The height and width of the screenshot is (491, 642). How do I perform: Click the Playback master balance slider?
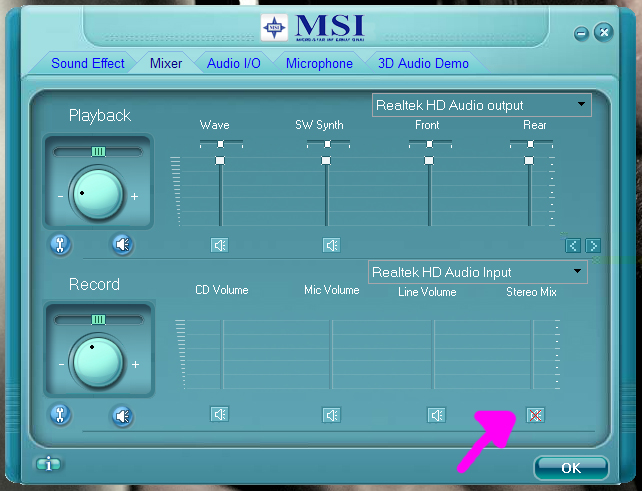(x=98, y=152)
